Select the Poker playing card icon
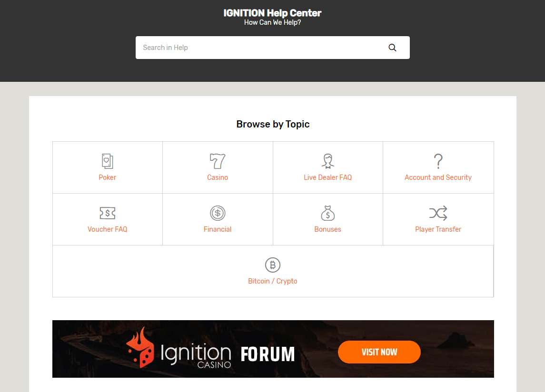Screen dimensions: 545x392 [x=107, y=161]
